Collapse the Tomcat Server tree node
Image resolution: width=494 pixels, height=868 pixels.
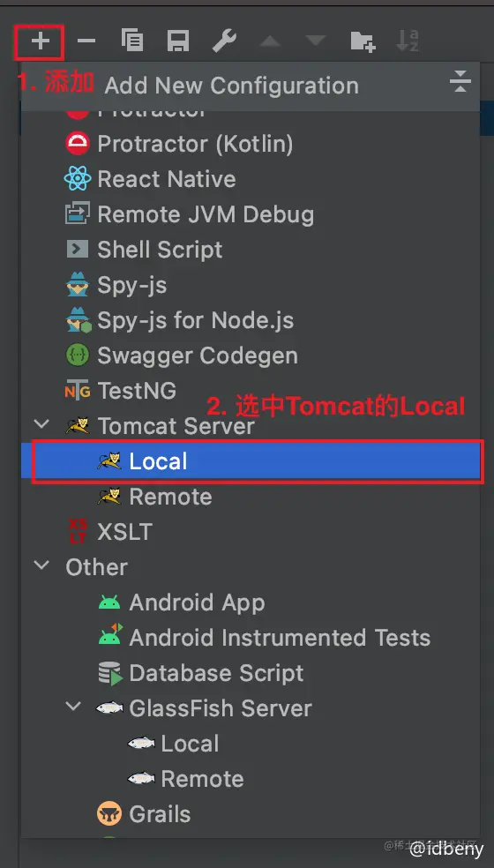tap(42, 424)
